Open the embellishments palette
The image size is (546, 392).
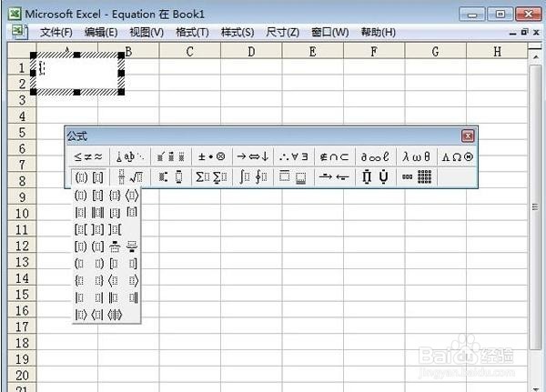click(x=171, y=156)
